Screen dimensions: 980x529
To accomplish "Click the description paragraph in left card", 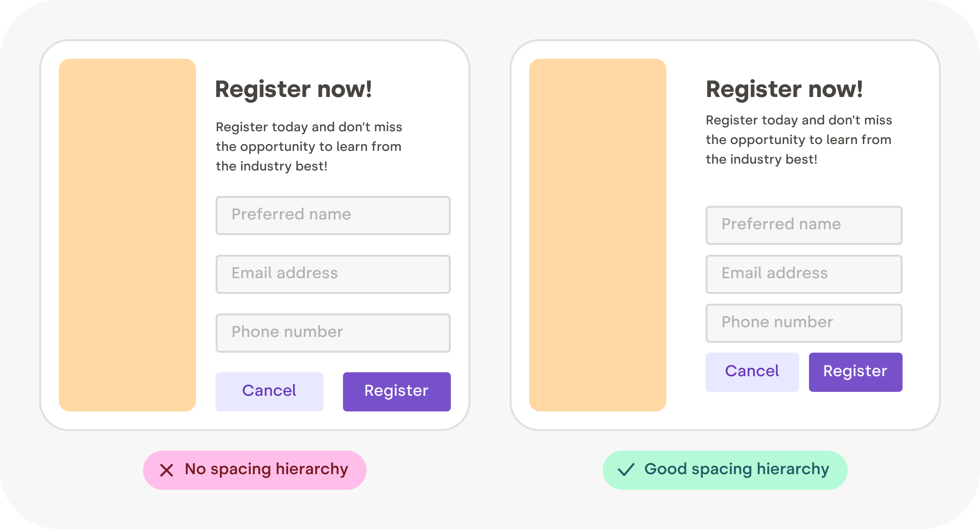I will pos(309,146).
